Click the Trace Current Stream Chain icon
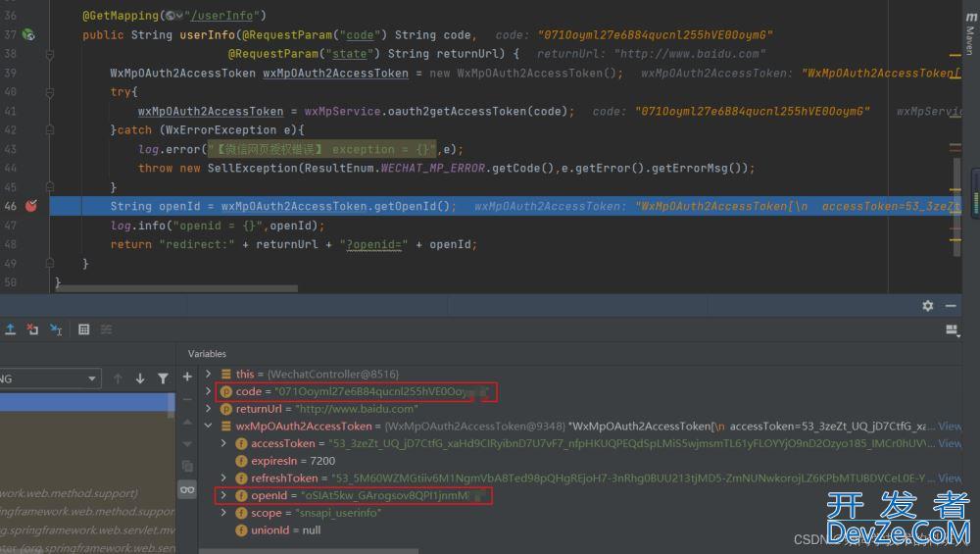 pyautogui.click(x=106, y=329)
